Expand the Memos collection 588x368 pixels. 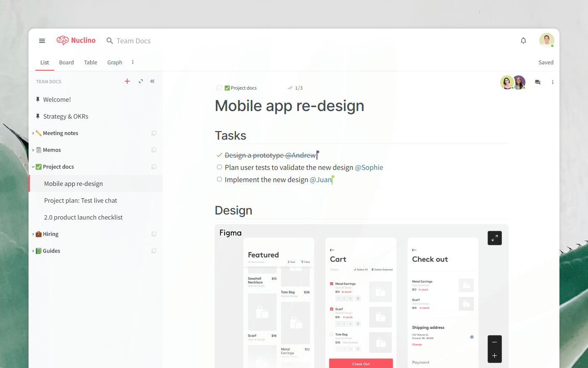33,150
